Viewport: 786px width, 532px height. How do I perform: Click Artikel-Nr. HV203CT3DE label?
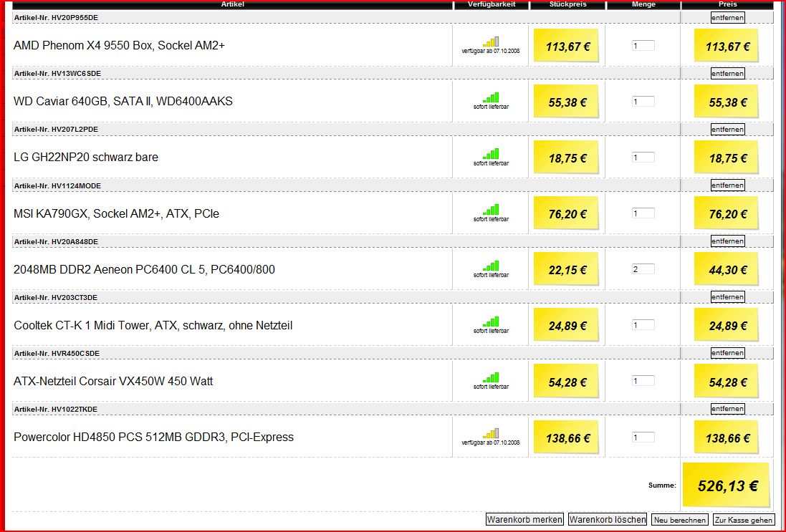[x=56, y=298]
